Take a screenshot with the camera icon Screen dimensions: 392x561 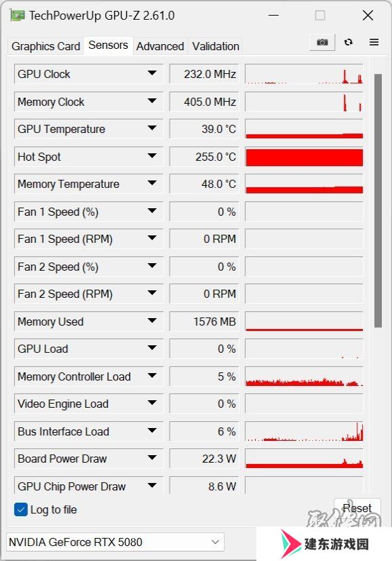[322, 43]
